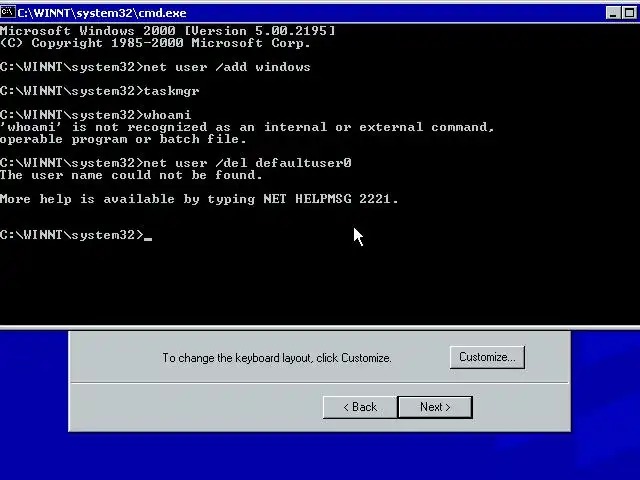This screenshot has width=640, height=480.
Task: Click 'operable program or batch file.' line
Action: [123, 139]
